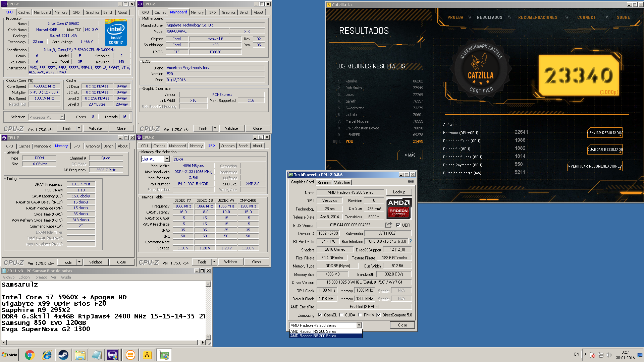Click VERIFICAR RECOMENDACIONES button

click(595, 166)
